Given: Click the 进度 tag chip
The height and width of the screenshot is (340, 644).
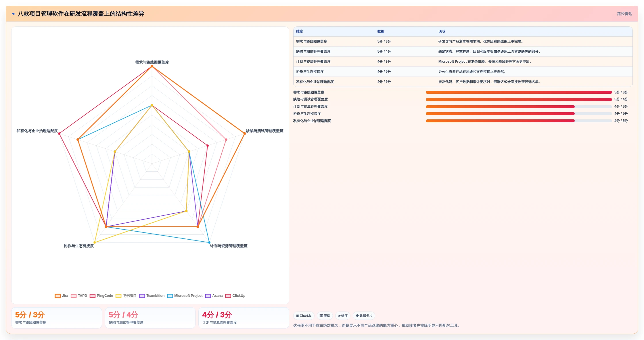Looking at the screenshot, I should coord(343,316).
